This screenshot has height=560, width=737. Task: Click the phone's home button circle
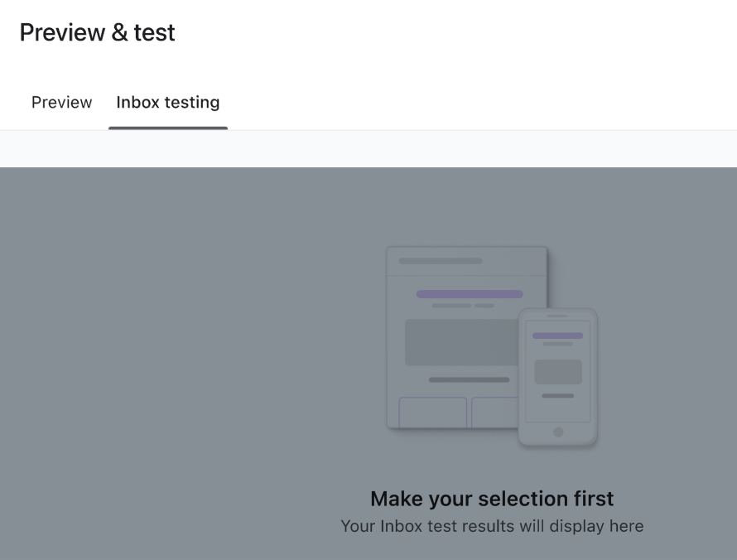557,430
